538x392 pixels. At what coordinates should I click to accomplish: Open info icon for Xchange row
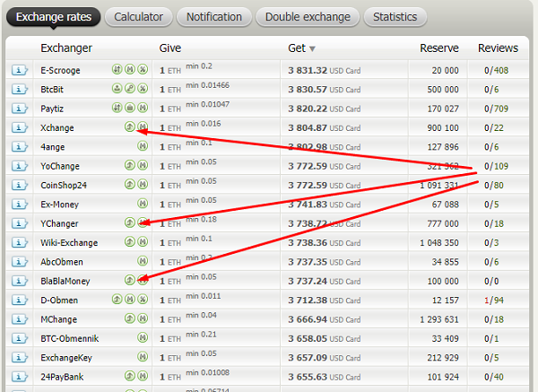tap(19, 127)
